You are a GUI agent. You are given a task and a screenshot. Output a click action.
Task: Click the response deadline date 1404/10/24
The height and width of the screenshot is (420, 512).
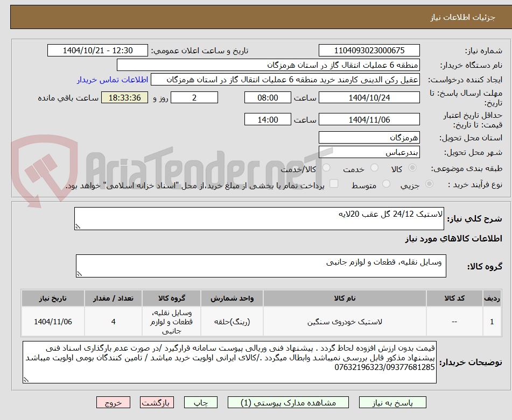tap(369, 97)
